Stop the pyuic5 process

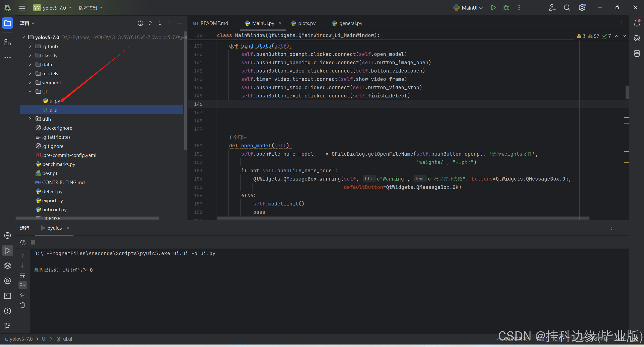[33, 242]
